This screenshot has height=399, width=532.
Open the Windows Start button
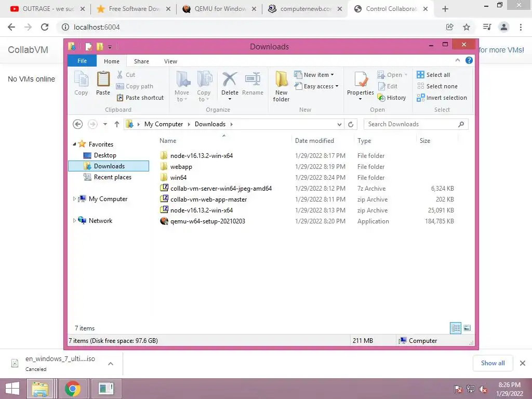[12, 389]
